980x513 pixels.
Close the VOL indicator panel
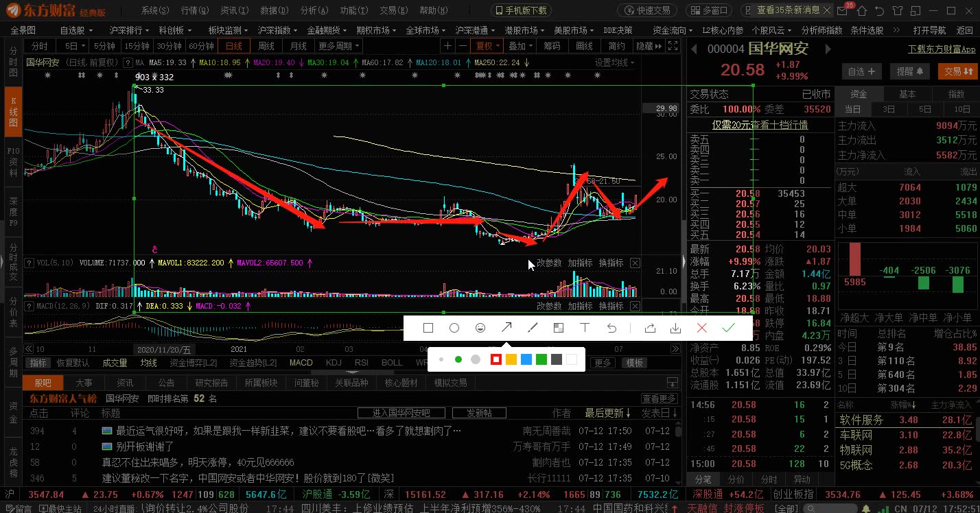pos(635,263)
